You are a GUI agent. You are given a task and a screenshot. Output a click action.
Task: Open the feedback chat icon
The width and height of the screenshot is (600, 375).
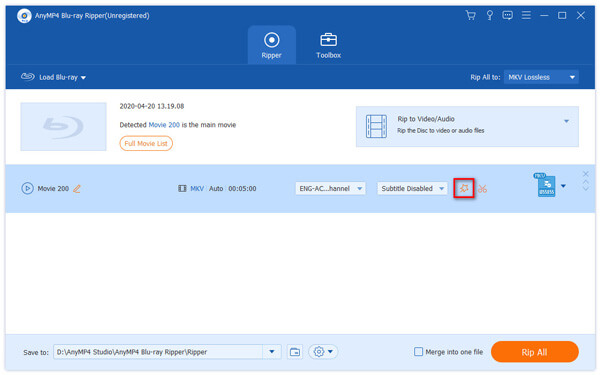click(507, 15)
